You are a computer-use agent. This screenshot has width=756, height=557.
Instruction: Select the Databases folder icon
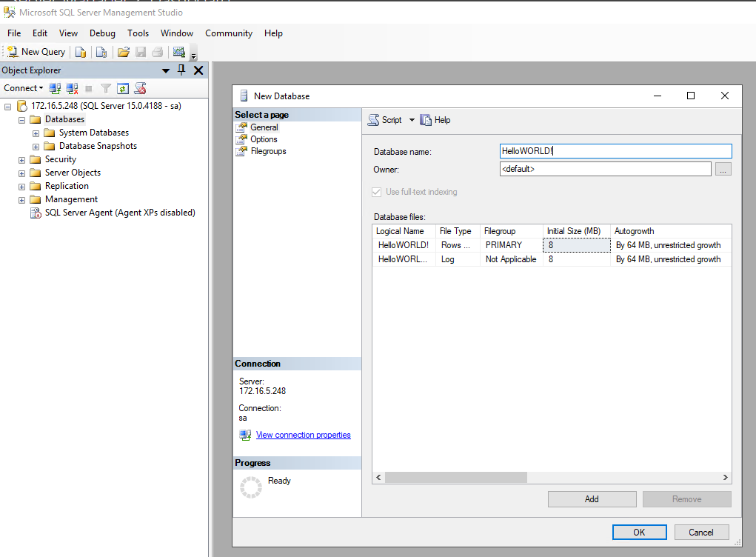[x=36, y=119]
